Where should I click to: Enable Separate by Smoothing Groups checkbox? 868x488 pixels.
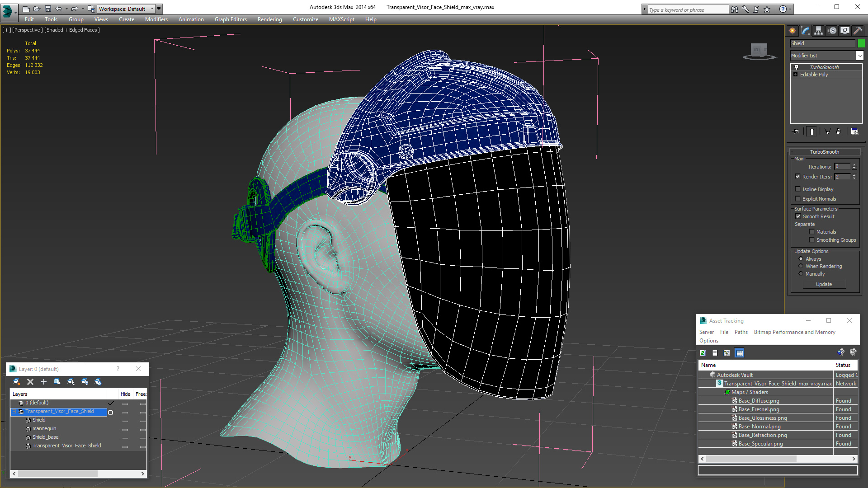point(811,240)
